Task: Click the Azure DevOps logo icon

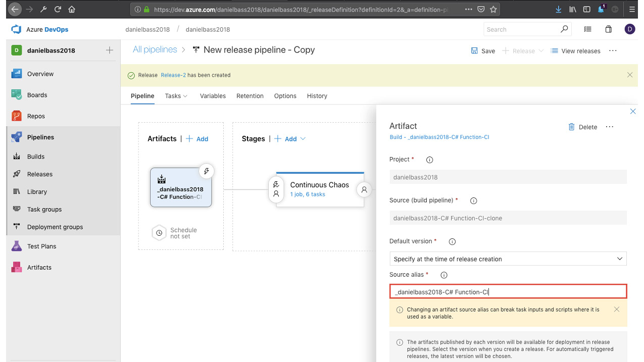Action: point(16,29)
